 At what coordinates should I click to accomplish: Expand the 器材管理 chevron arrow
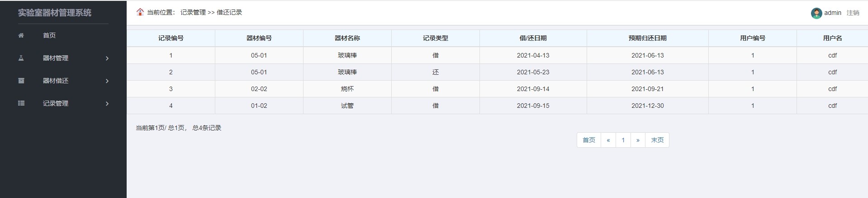pos(107,58)
